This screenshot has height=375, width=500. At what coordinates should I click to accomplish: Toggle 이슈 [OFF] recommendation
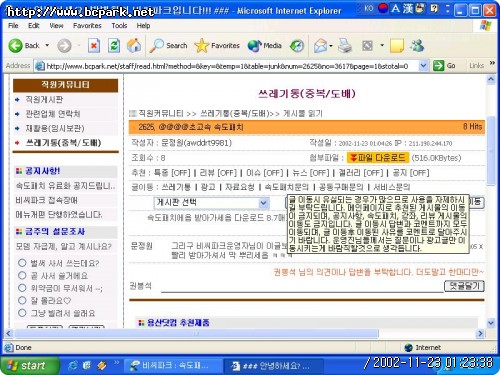click(x=264, y=173)
